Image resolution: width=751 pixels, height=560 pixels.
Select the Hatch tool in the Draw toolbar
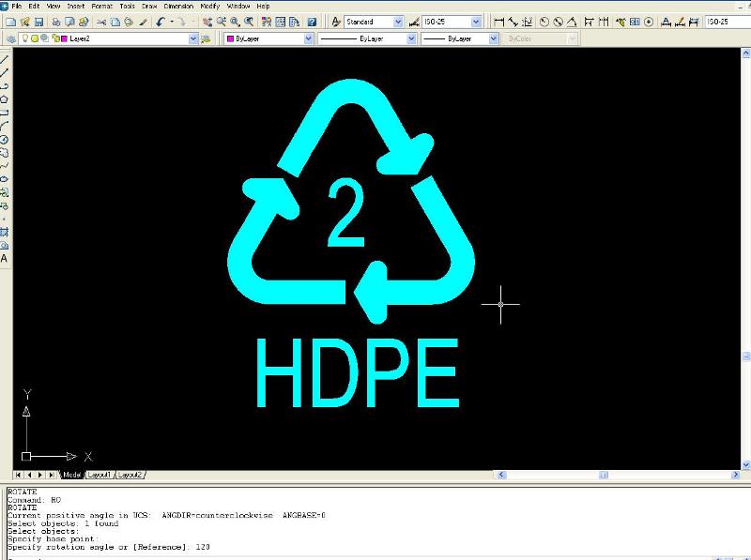(5, 232)
